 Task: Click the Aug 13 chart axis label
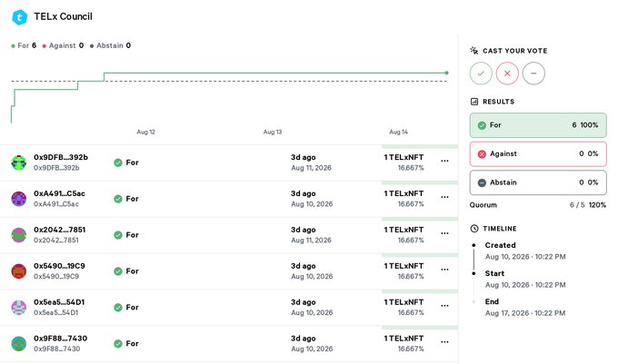click(273, 132)
